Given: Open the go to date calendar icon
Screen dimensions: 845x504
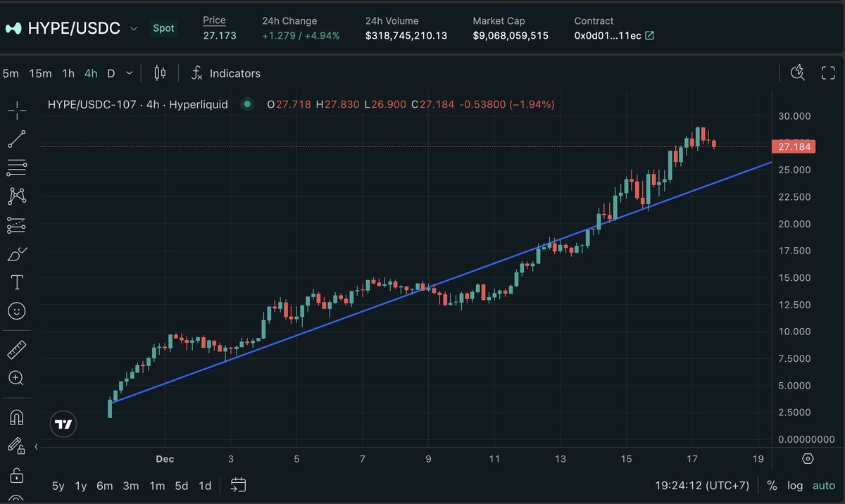Looking at the screenshot, I should click(x=238, y=485).
